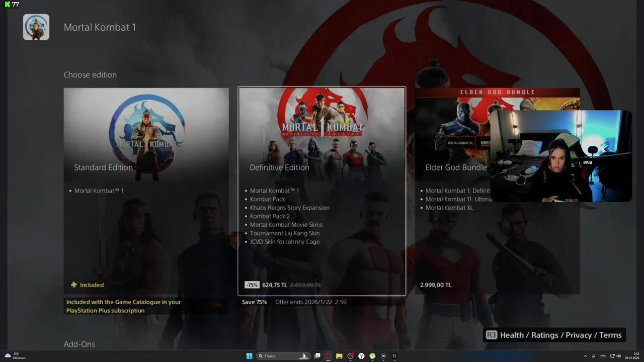Click the 'Save 75%' label
The image size is (644, 362).
pyautogui.click(x=255, y=302)
